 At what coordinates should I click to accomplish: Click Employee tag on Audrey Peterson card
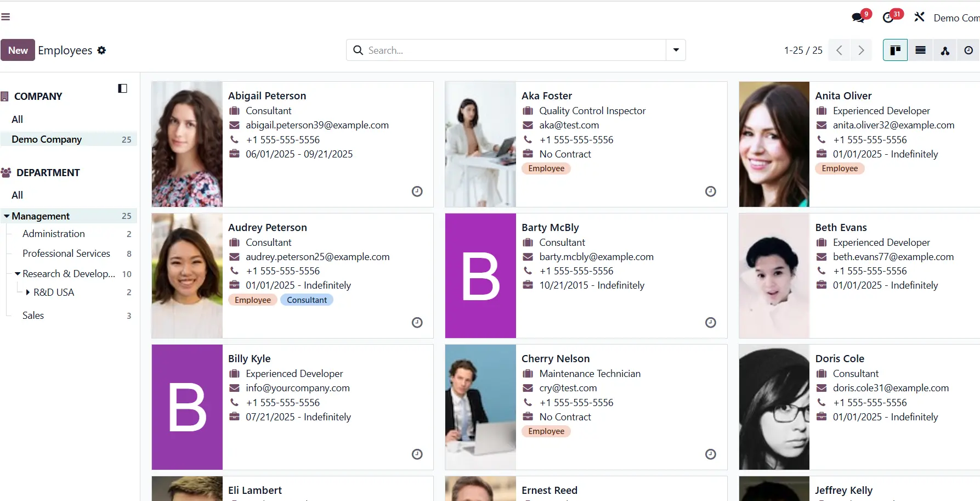(253, 300)
